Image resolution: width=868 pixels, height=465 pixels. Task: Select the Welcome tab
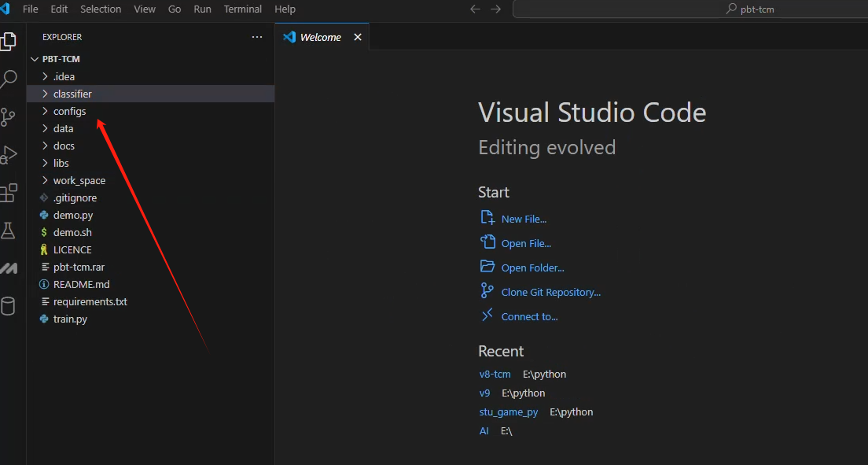coord(322,36)
